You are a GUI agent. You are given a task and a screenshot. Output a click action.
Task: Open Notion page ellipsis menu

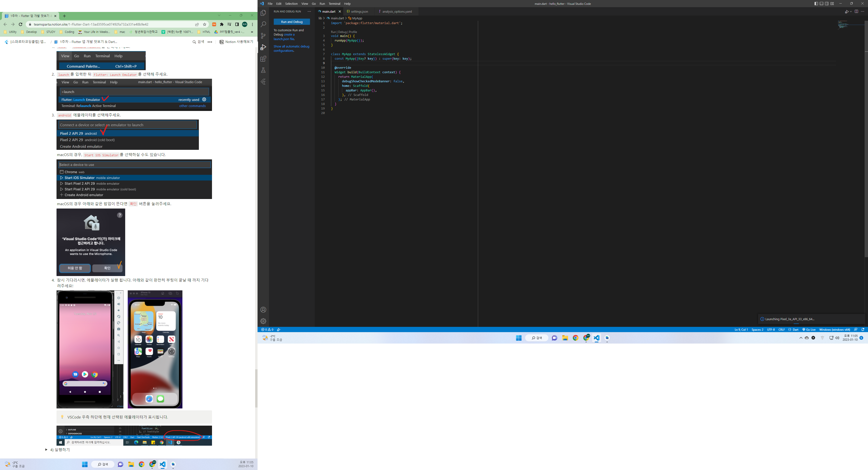[210, 42]
